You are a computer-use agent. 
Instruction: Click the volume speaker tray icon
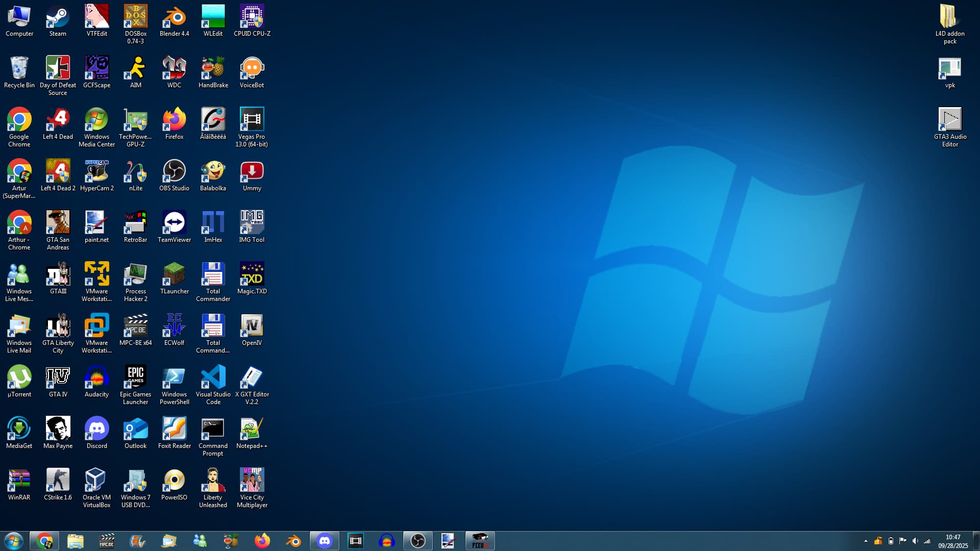tap(915, 541)
